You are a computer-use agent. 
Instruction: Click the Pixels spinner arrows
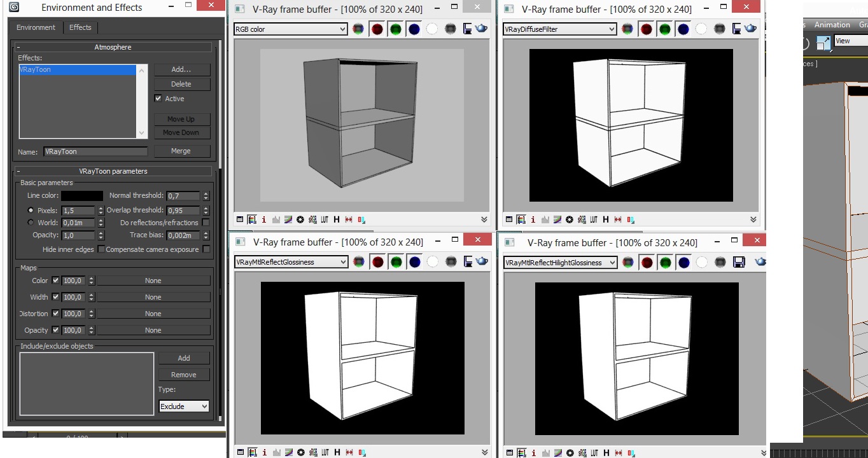click(101, 211)
